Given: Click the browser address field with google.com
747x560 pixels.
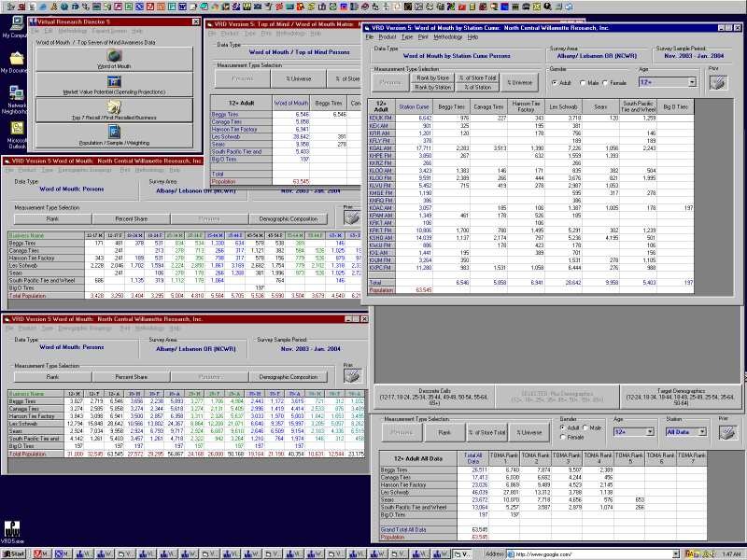Looking at the screenshot, I should tap(589, 553).
